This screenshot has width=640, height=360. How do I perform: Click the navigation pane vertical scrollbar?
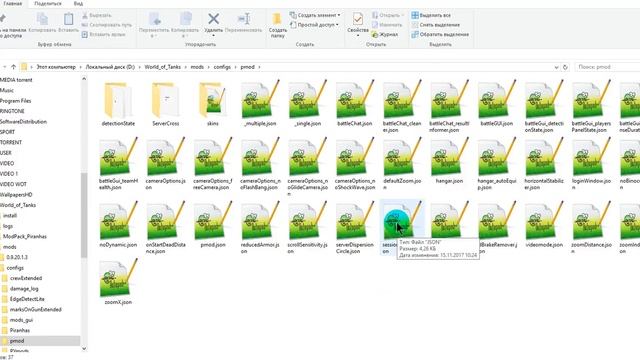(84, 215)
